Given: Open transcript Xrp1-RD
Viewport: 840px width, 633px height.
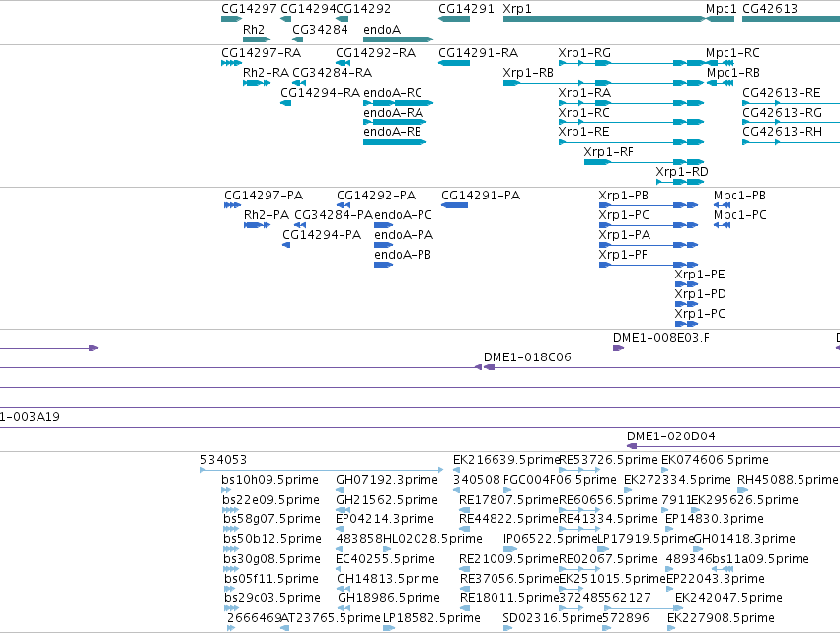Looking at the screenshot, I should coord(682,172).
